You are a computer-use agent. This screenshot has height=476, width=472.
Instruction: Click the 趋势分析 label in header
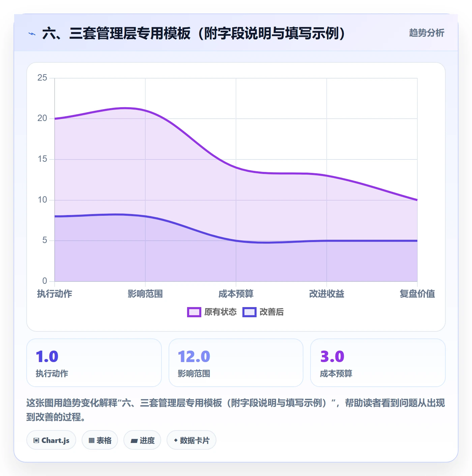426,33
